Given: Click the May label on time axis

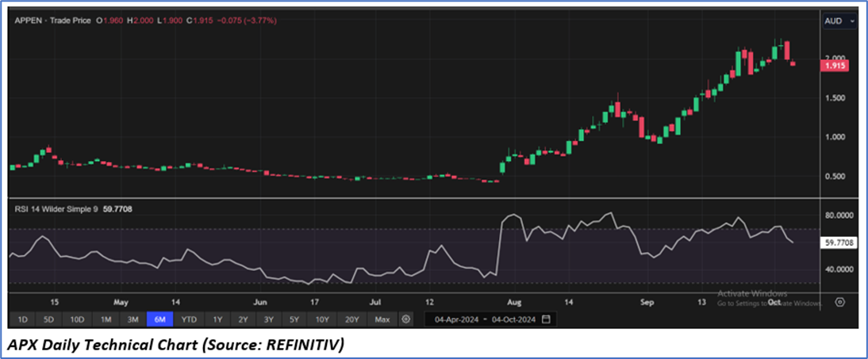Looking at the screenshot, I should [121, 303].
